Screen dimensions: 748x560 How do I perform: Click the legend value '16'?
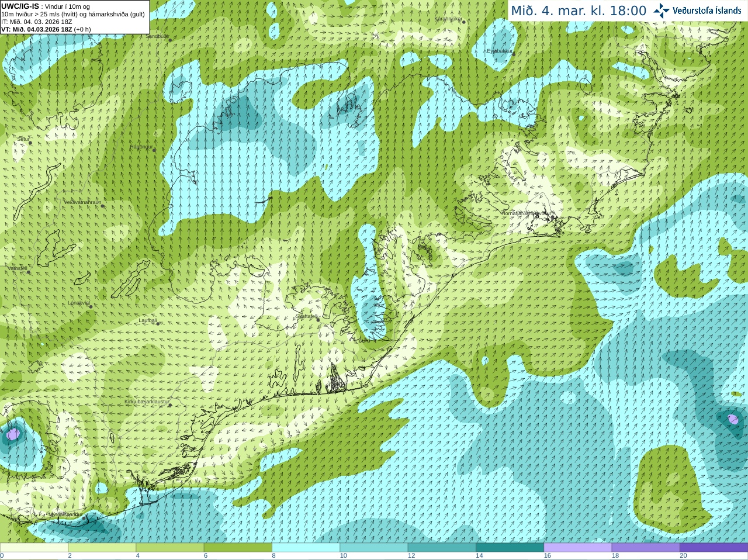(x=547, y=556)
